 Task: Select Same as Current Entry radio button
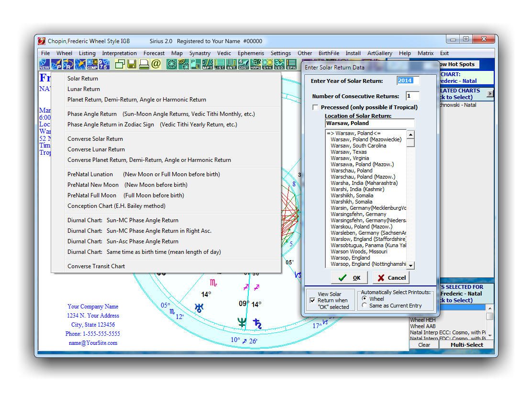point(364,306)
